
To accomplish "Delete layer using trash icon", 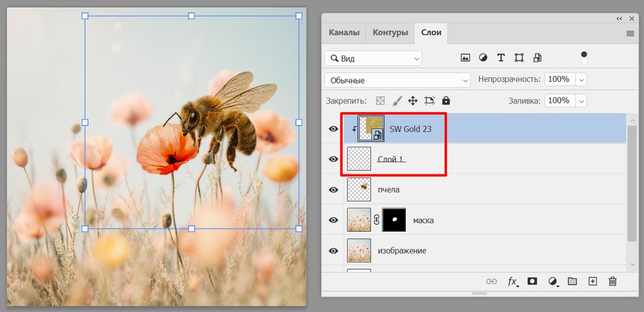I will (613, 282).
